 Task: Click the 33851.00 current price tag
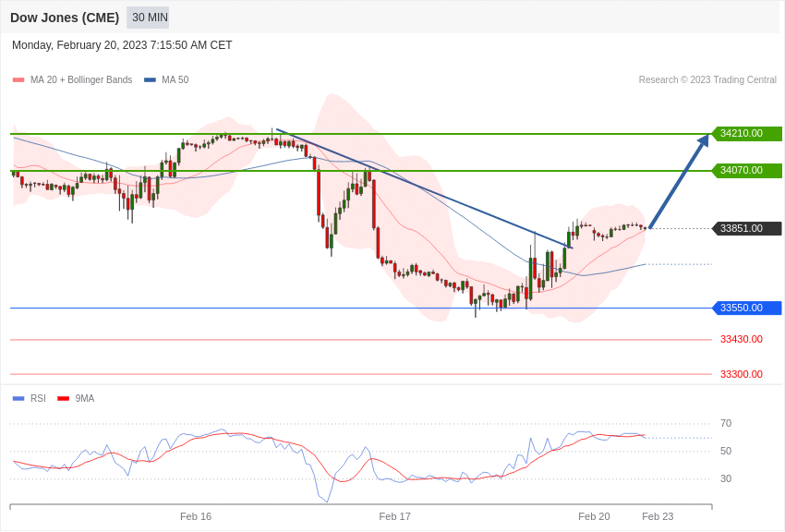[747, 229]
